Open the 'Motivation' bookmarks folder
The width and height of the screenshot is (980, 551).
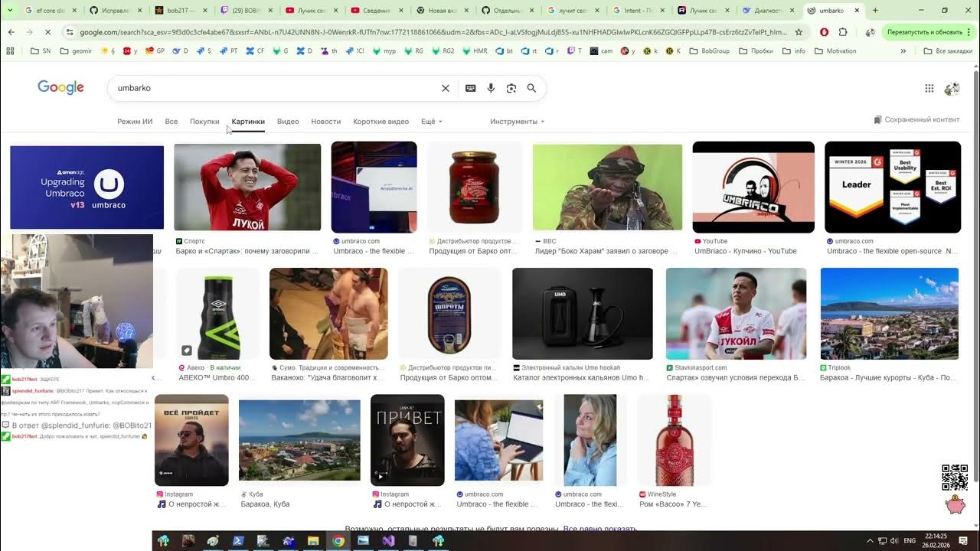(x=835, y=51)
